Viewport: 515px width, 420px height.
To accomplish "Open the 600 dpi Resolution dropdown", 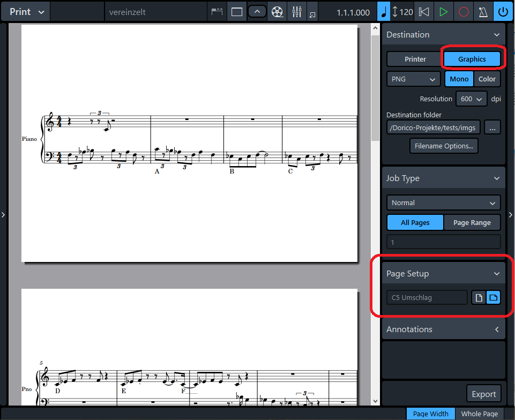I will pos(471,99).
